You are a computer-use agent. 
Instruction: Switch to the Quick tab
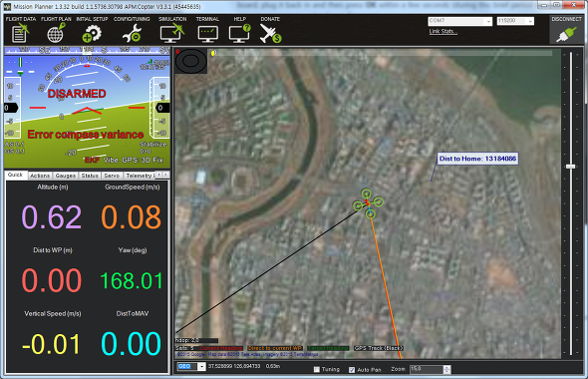[15, 175]
